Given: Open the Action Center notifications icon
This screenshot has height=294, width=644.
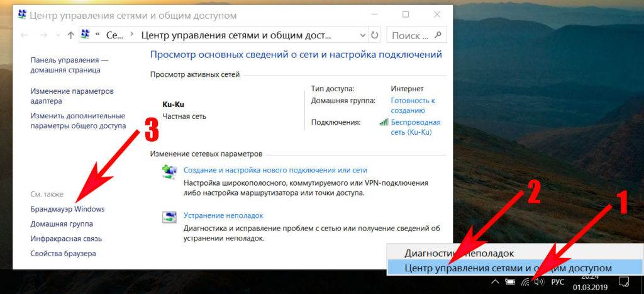Looking at the screenshot, I should (624, 281).
